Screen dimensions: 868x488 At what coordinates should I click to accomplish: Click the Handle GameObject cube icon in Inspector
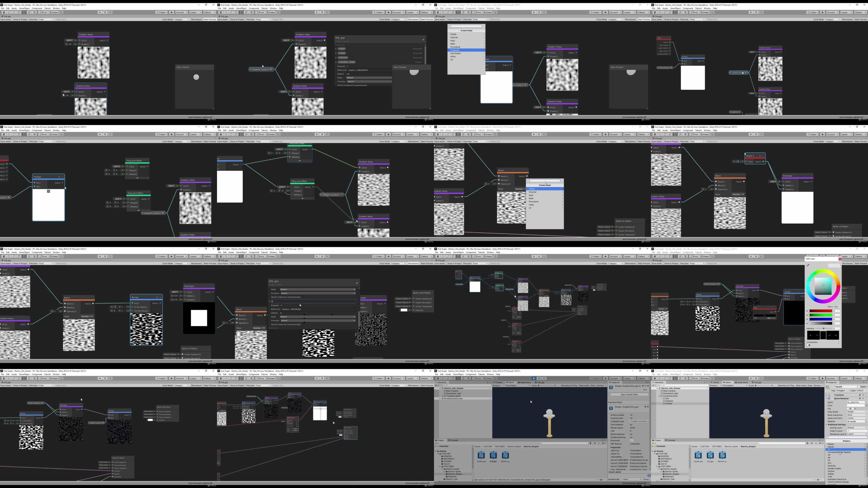pyautogui.click(x=828, y=387)
